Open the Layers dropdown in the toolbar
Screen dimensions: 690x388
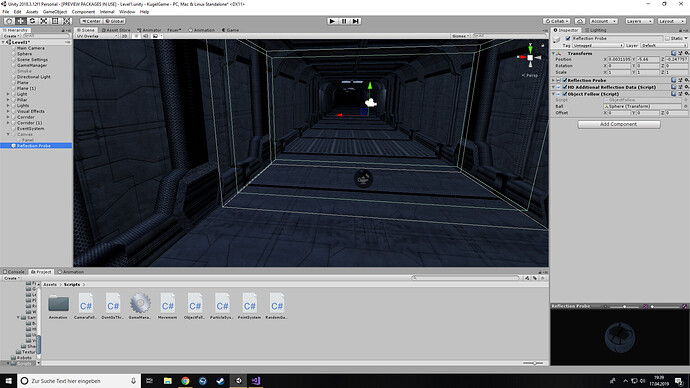[639, 21]
